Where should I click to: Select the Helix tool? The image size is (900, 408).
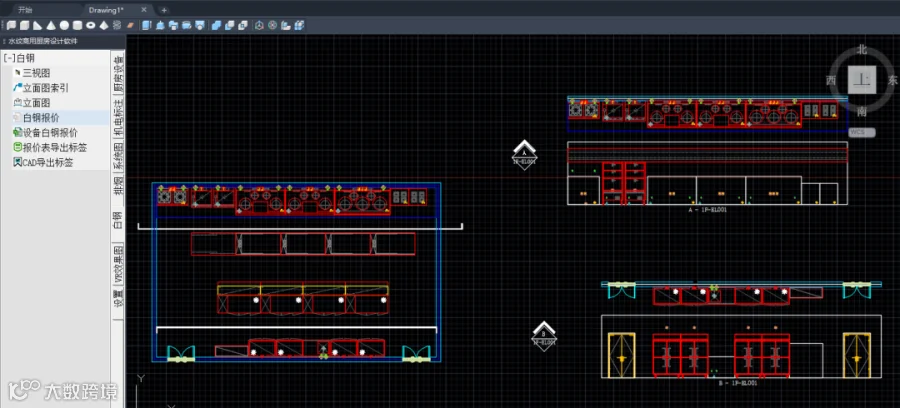117,25
